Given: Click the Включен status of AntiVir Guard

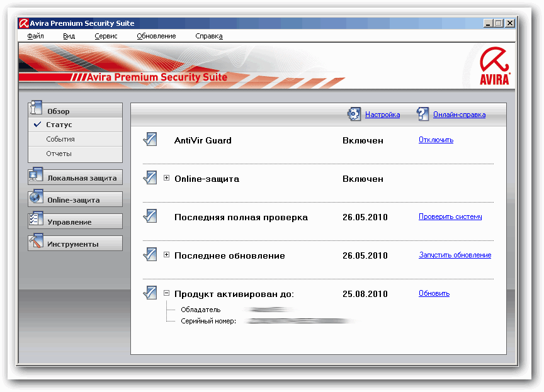Looking at the screenshot, I should (363, 141).
